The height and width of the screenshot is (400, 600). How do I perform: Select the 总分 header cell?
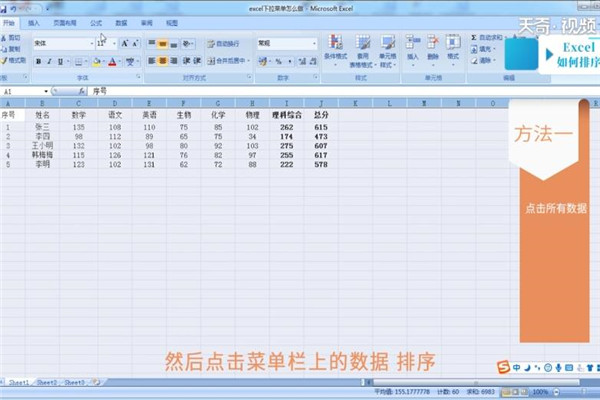(x=321, y=115)
